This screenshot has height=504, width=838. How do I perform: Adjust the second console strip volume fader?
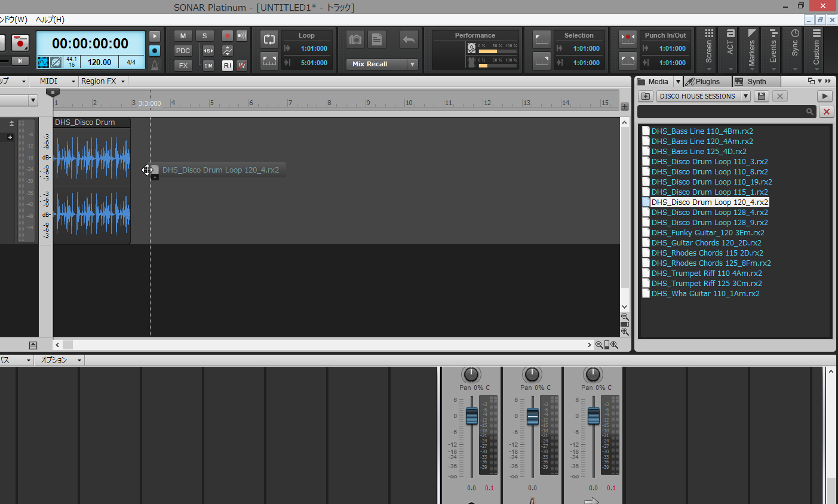click(x=533, y=416)
